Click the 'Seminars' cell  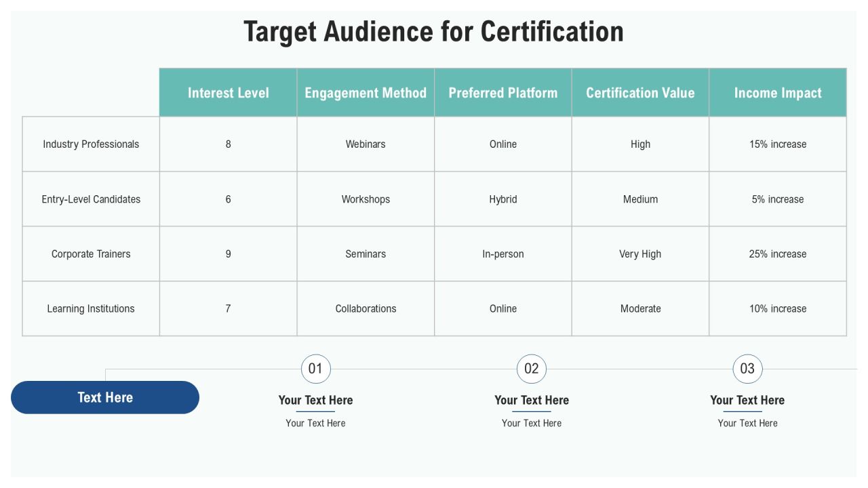click(x=366, y=254)
